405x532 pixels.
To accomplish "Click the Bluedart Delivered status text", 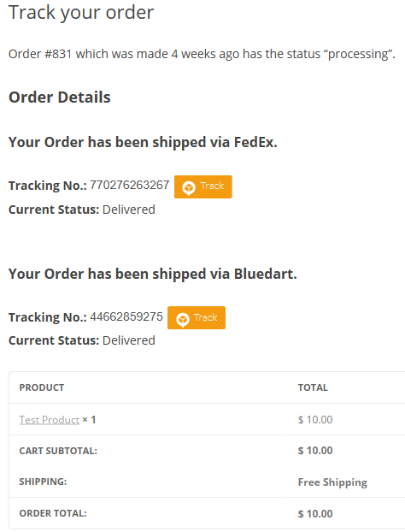I will point(129,340).
